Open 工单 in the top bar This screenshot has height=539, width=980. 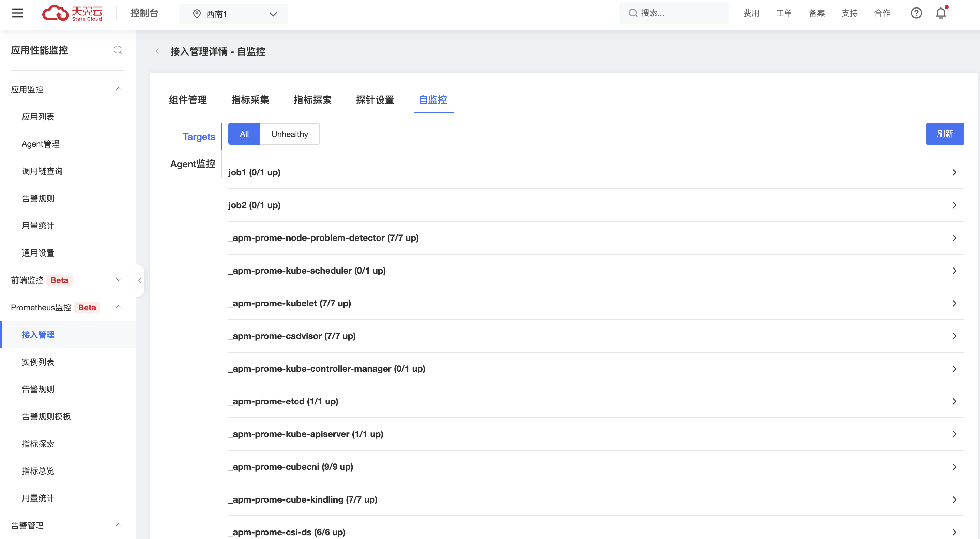tap(784, 13)
